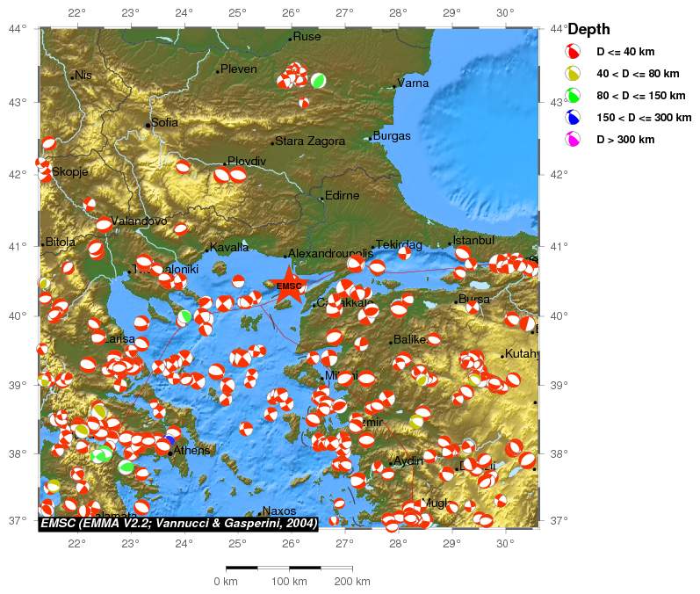The height and width of the screenshot is (594, 700).
Task: Select the Istanbul city label
Action: [474, 240]
